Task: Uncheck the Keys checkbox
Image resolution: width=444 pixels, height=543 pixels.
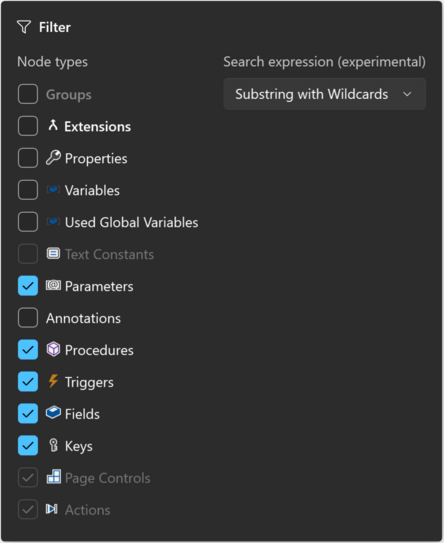Action: (x=28, y=445)
